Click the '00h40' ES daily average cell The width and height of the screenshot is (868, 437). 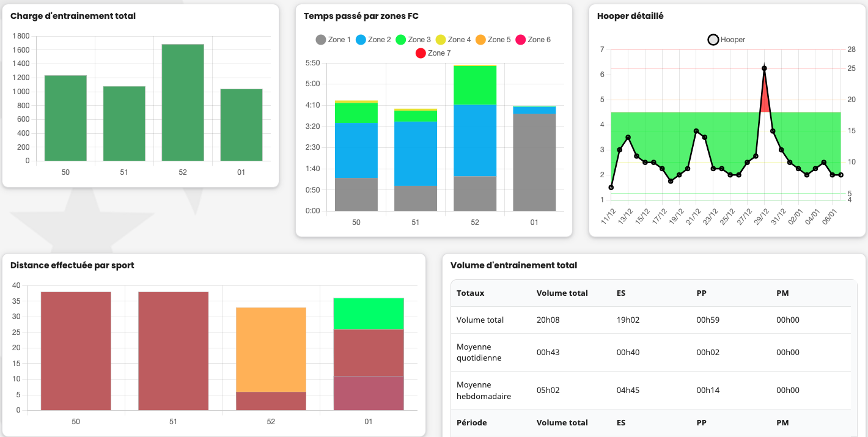628,353
